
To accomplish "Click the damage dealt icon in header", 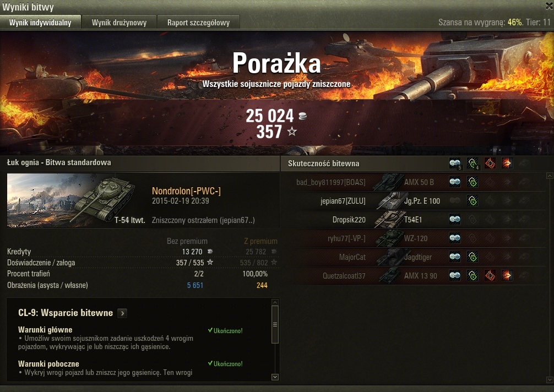I will click(507, 163).
